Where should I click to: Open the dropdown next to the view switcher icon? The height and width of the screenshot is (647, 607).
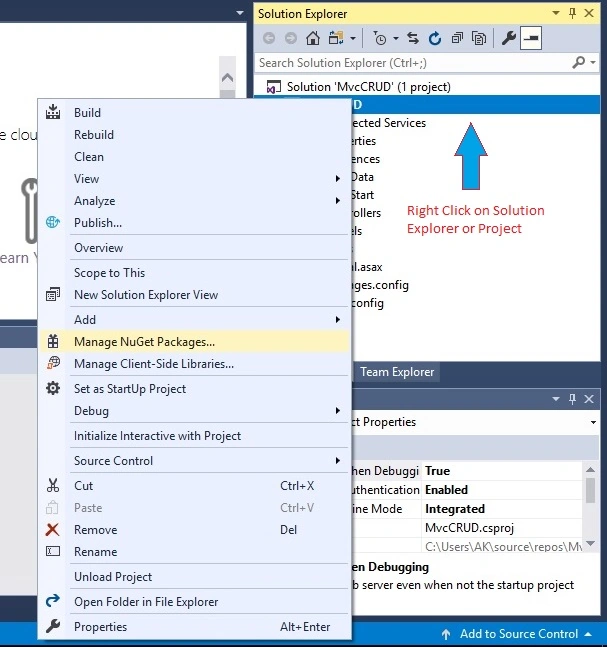coord(353,39)
